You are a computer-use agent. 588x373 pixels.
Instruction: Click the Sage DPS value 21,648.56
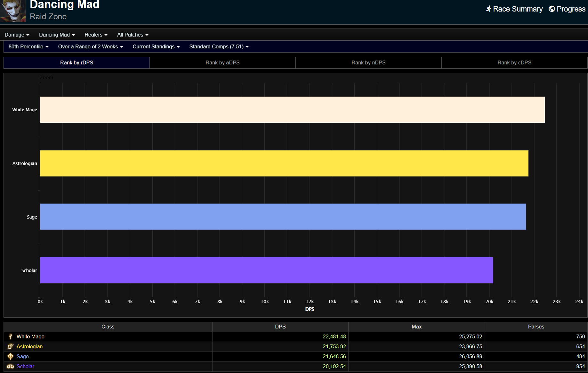click(334, 356)
